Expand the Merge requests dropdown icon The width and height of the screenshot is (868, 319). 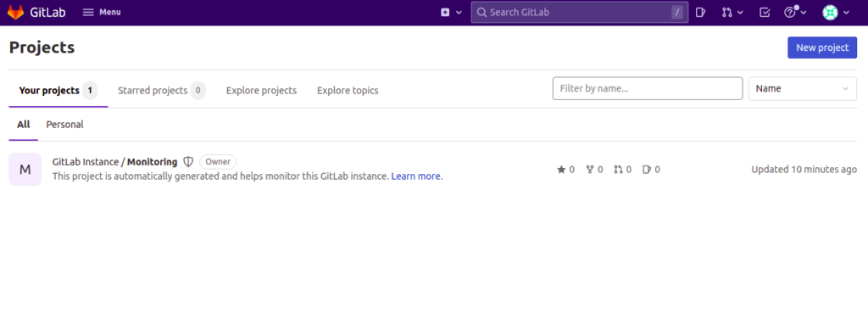(x=732, y=12)
